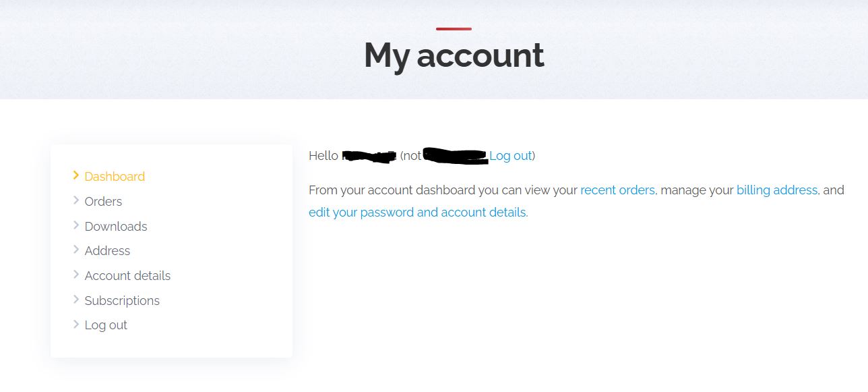868x392 pixels.
Task: Click edit your password and account details
Action: click(x=417, y=212)
